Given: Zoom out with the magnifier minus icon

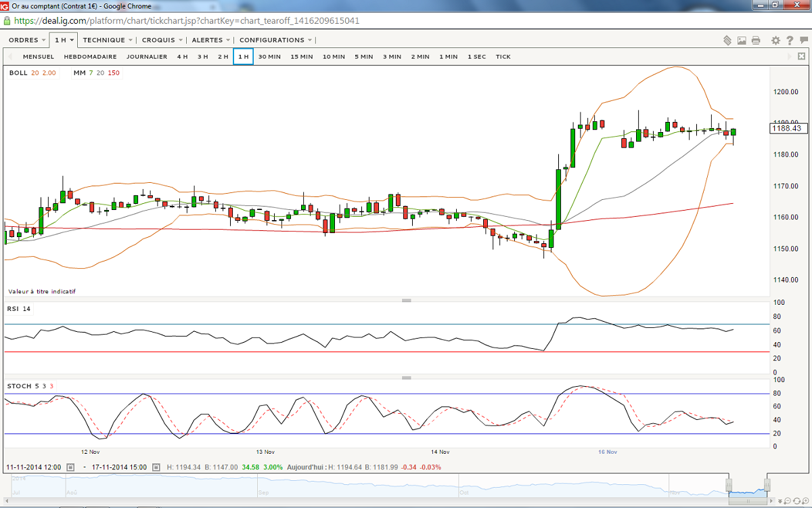Looking at the screenshot, I should [787, 501].
